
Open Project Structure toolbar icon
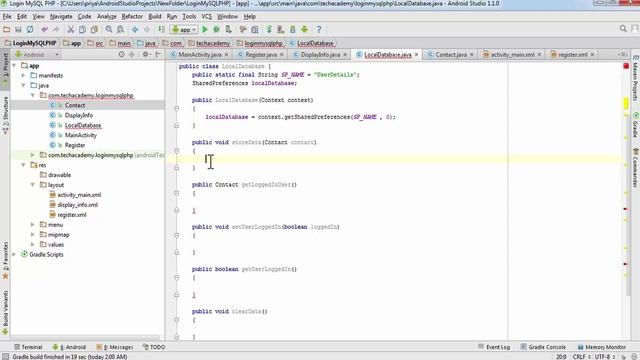(255, 29)
